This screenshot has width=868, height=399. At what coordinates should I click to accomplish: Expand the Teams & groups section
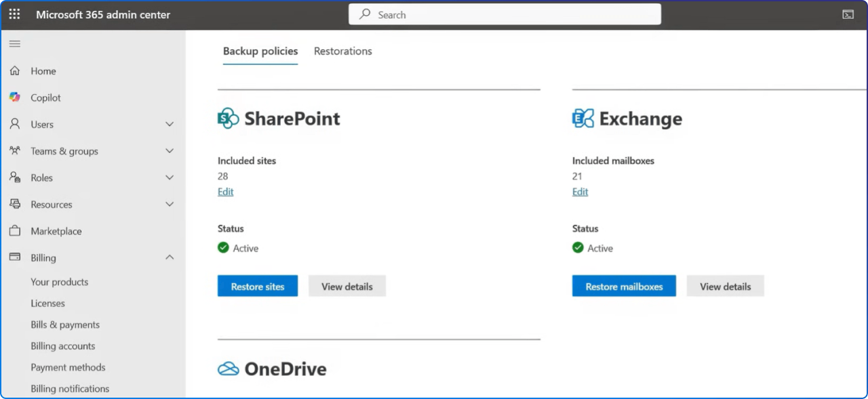pyautogui.click(x=169, y=150)
